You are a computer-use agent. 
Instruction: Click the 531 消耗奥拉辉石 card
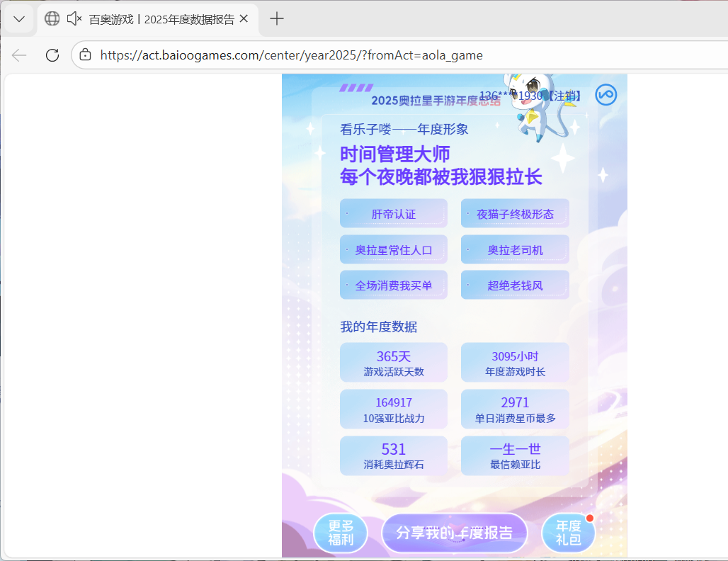coord(394,455)
